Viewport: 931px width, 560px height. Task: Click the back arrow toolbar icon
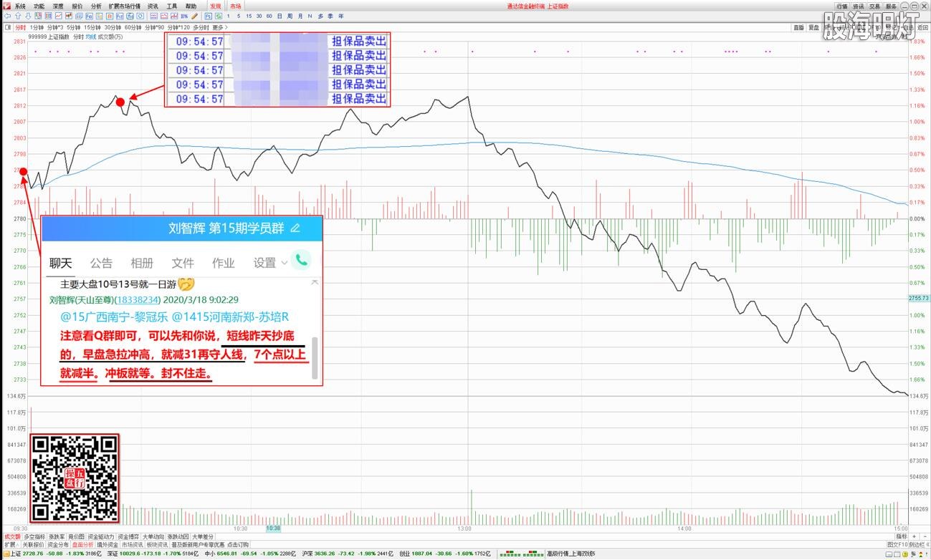click(8, 16)
